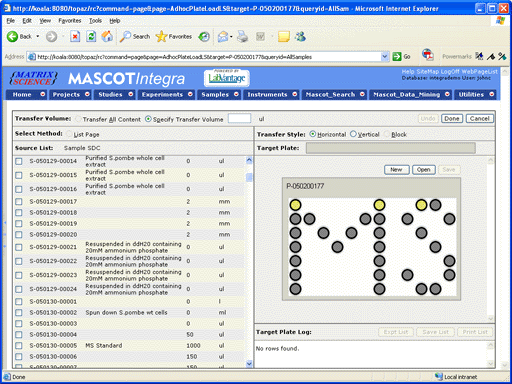The height and width of the screenshot is (384, 512).
Task: Click the New plate button
Action: (x=396, y=170)
